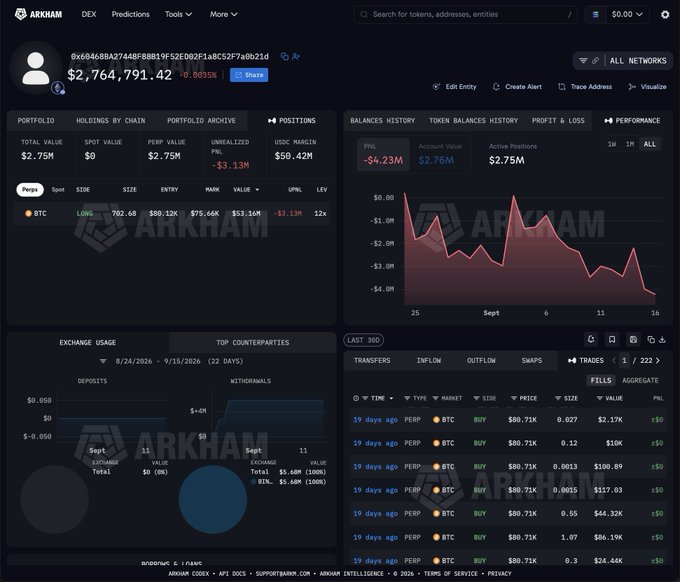Switch to Top Counterparties tab
The height and width of the screenshot is (582, 680).
pos(252,343)
